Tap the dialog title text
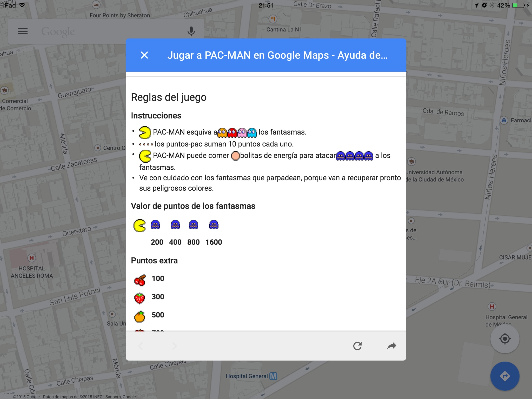Screen dimensions: 532x399 pos(277,55)
